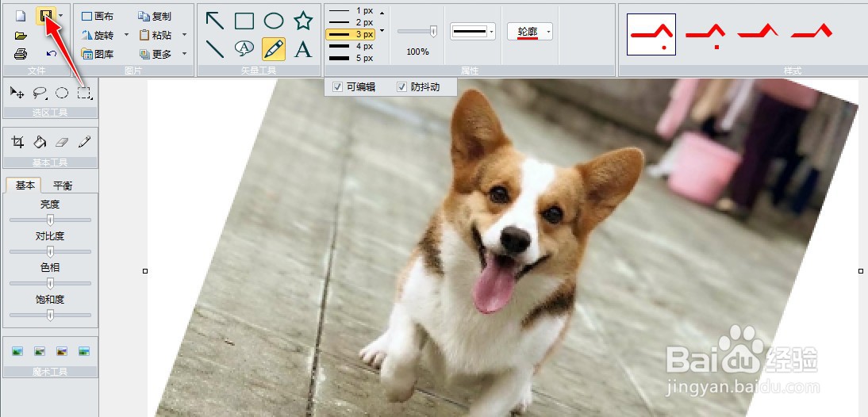Select the ellipse vector tool
The height and width of the screenshot is (417, 868).
(x=274, y=21)
